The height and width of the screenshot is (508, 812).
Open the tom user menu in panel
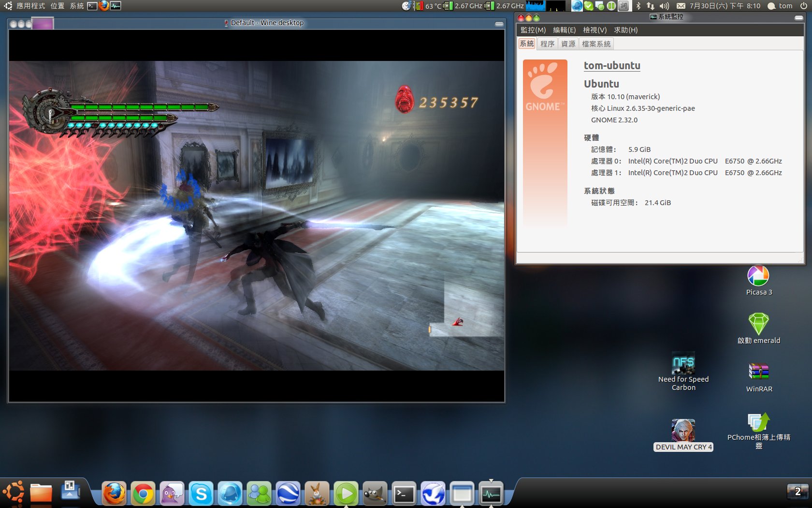(x=780, y=6)
